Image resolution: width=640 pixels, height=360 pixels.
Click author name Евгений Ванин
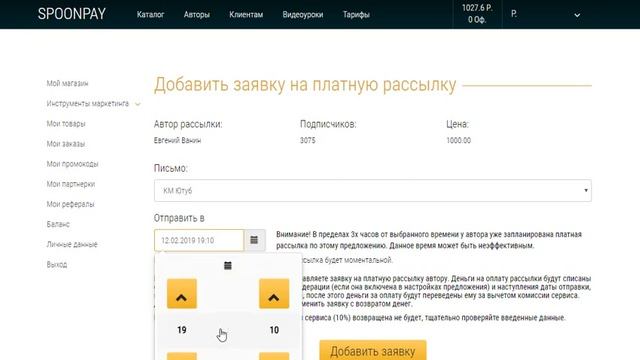tap(177, 140)
